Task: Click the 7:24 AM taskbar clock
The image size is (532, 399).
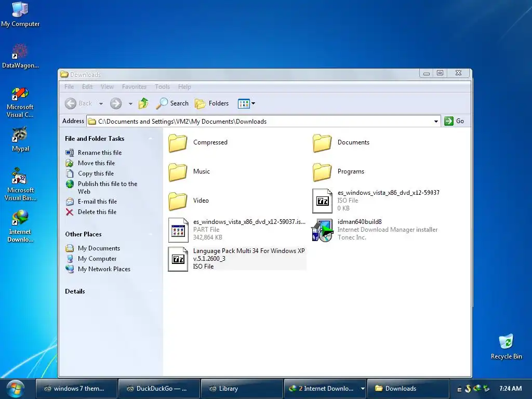Action: tap(510, 389)
